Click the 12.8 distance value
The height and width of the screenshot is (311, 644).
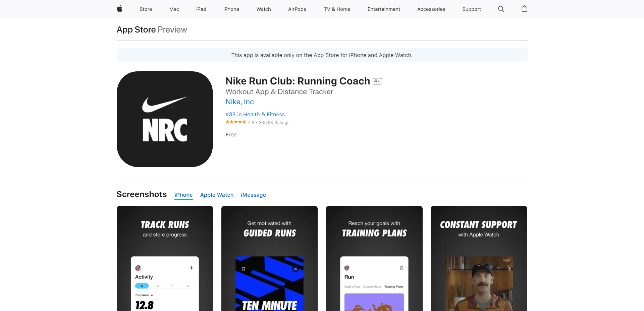tap(145, 305)
